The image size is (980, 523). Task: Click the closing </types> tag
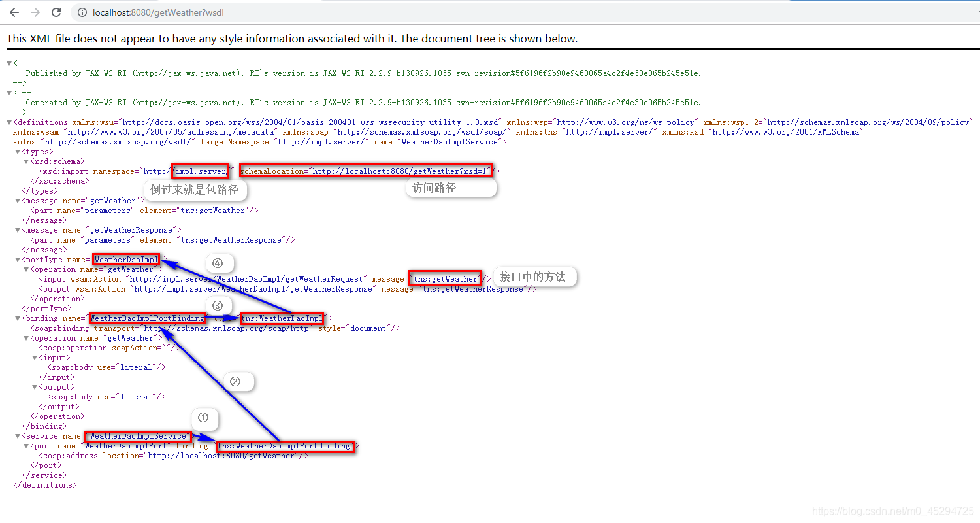click(x=40, y=191)
